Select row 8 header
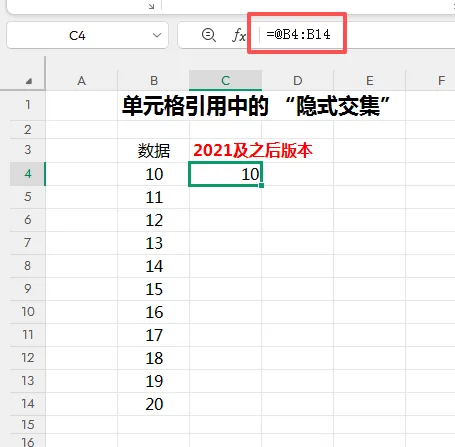This screenshot has width=455, height=447. [28, 266]
